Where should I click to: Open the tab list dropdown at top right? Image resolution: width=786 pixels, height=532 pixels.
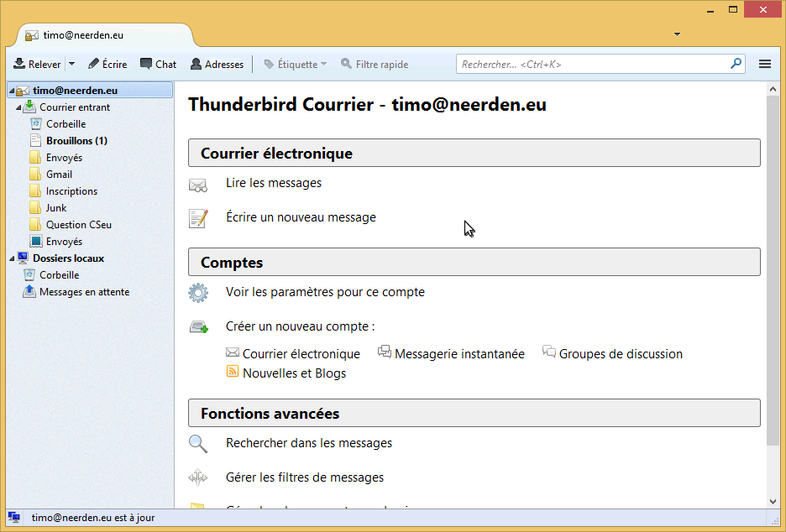(x=677, y=33)
